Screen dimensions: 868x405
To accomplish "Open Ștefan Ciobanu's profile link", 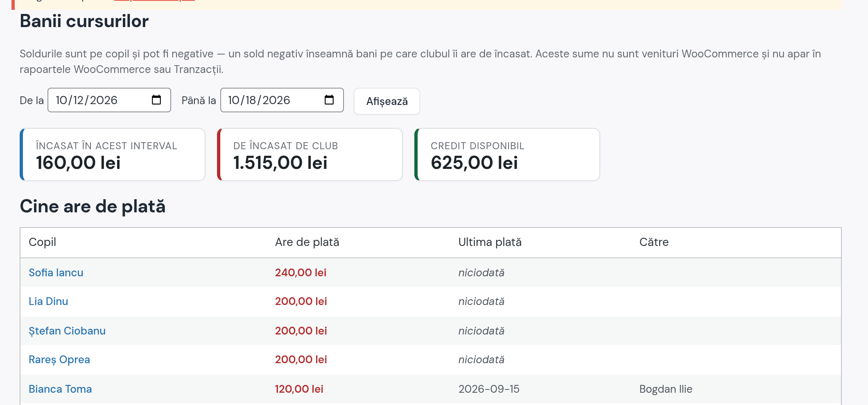I will pyautogui.click(x=67, y=331).
